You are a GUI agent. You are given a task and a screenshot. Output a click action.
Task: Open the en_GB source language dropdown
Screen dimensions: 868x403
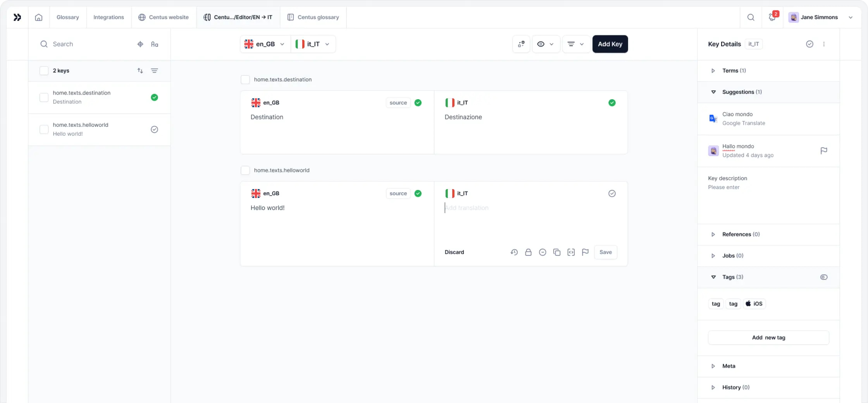point(265,44)
